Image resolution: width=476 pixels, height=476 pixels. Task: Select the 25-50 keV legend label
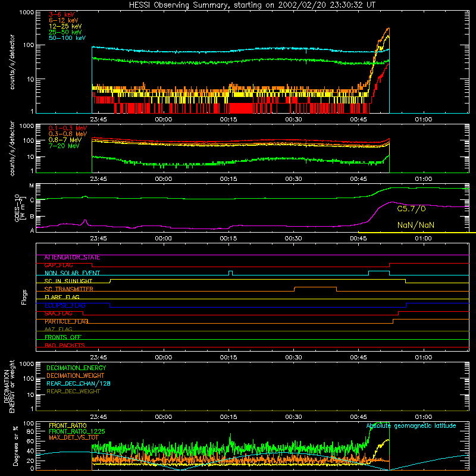click(x=65, y=32)
